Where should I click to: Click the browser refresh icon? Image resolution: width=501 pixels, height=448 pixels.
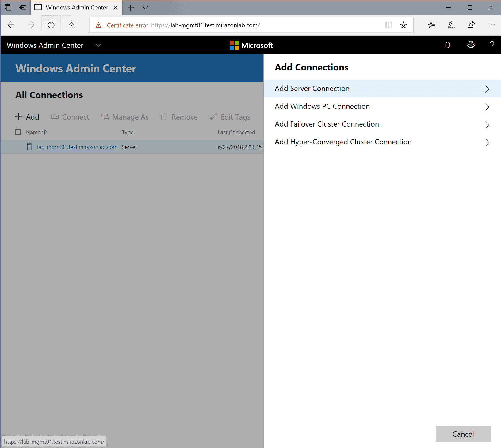tap(51, 25)
